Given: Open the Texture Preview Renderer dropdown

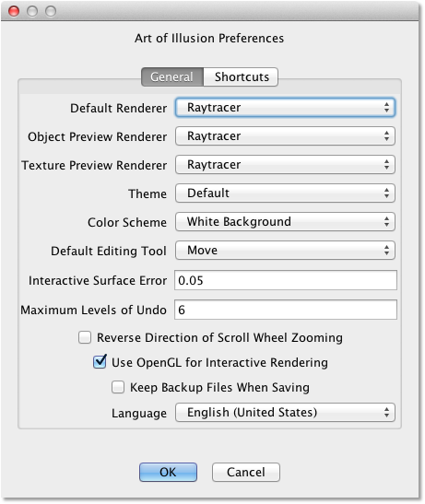Looking at the screenshot, I should click(x=285, y=165).
